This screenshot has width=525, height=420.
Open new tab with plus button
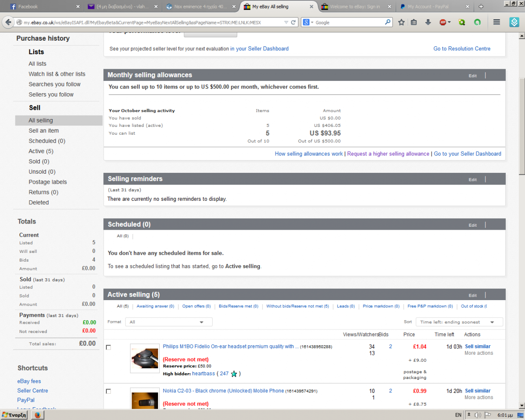(481, 7)
